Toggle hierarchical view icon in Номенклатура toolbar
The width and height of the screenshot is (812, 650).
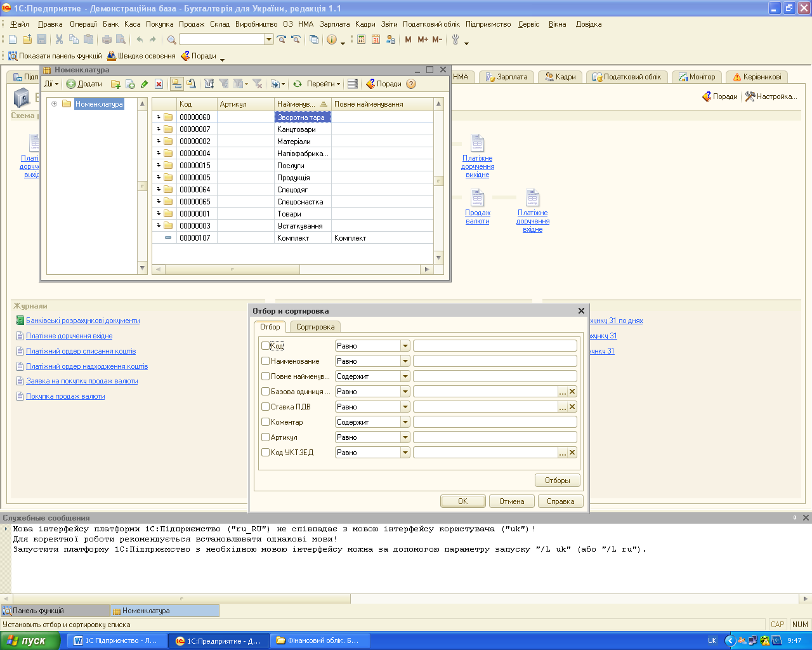(x=176, y=84)
